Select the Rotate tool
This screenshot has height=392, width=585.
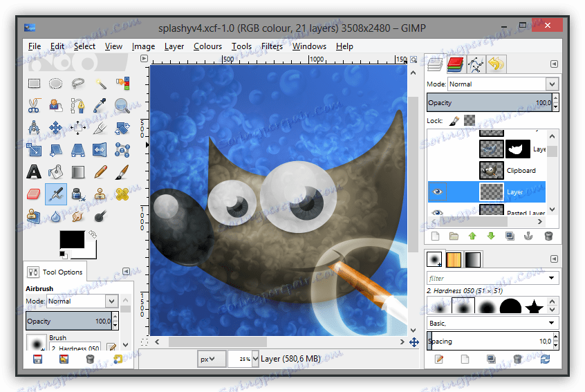(122, 128)
